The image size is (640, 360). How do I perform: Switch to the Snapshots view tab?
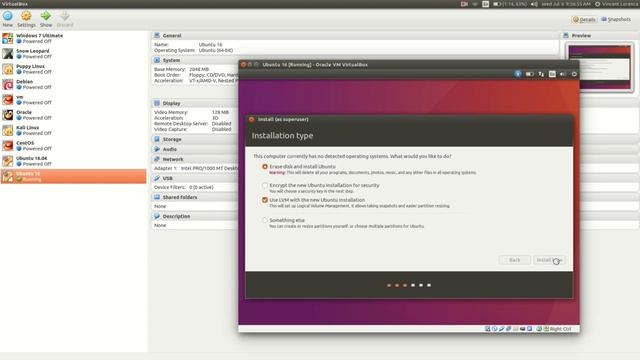616,19
